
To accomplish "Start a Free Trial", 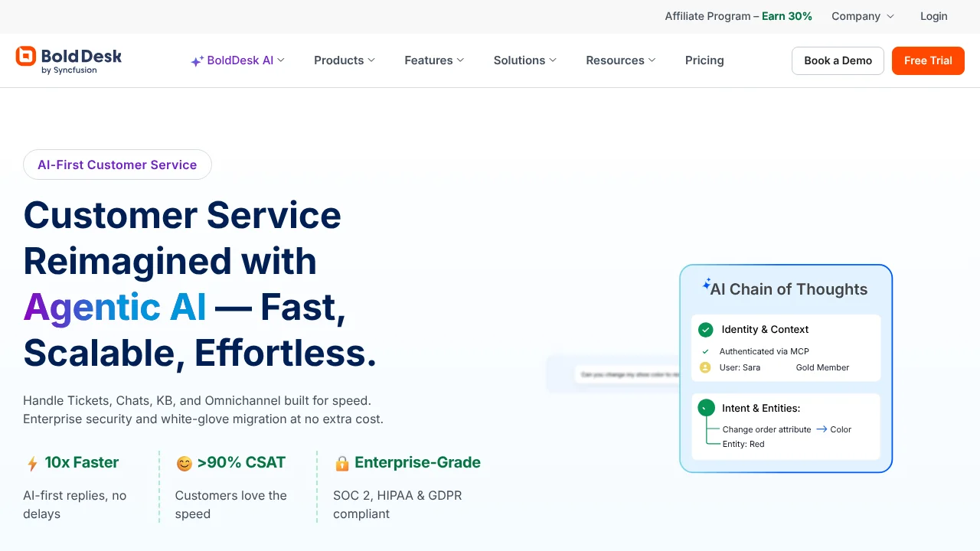I will click(x=928, y=60).
